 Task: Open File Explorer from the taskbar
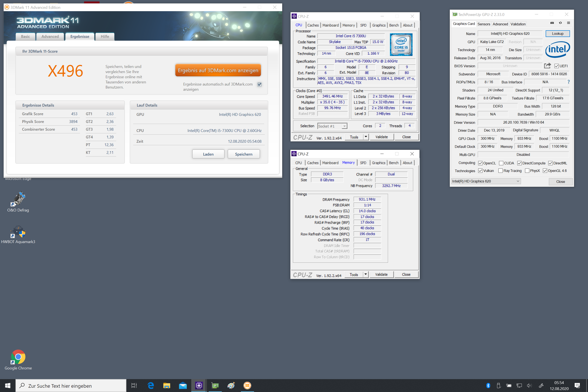[167, 386]
